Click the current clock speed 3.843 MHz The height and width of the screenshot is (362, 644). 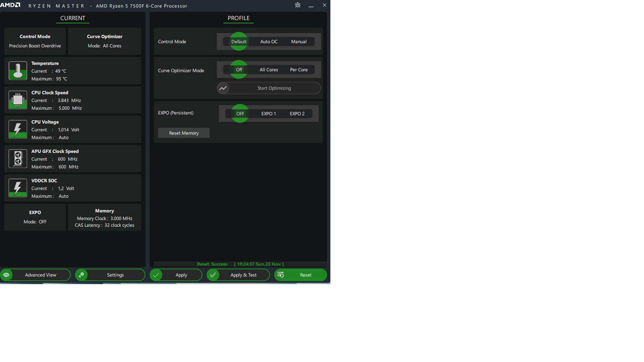pyautogui.click(x=70, y=101)
